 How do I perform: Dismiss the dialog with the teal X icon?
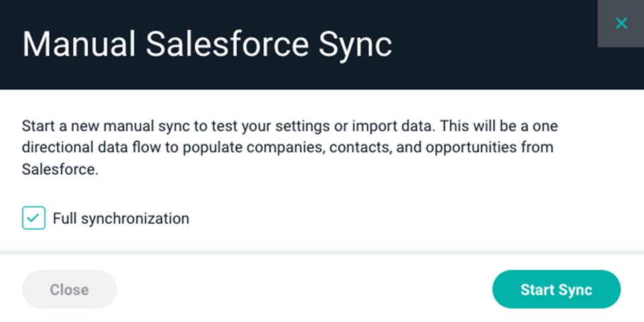point(621,23)
